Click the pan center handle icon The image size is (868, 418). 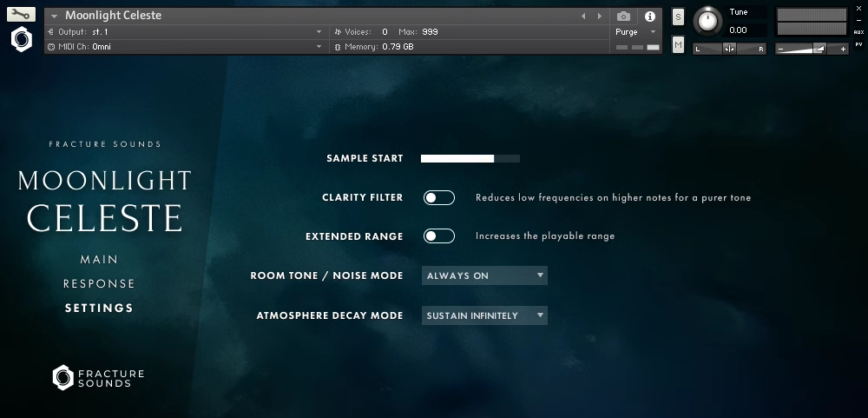tap(730, 49)
